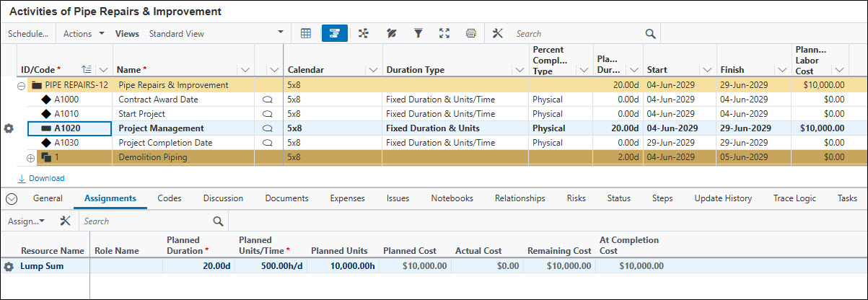This screenshot has width=868, height=300.
Task: Expand WBS node 1 Demolition Piping
Action: pyautogui.click(x=30, y=157)
